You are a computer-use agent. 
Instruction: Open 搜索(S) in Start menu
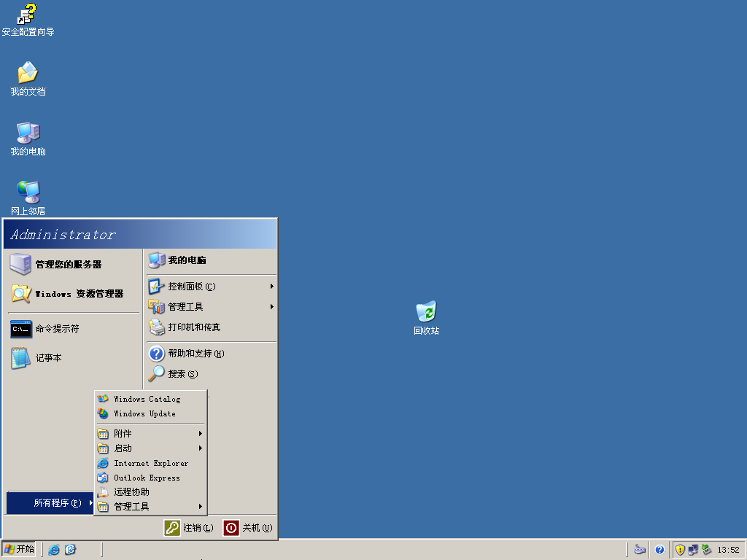click(x=211, y=374)
